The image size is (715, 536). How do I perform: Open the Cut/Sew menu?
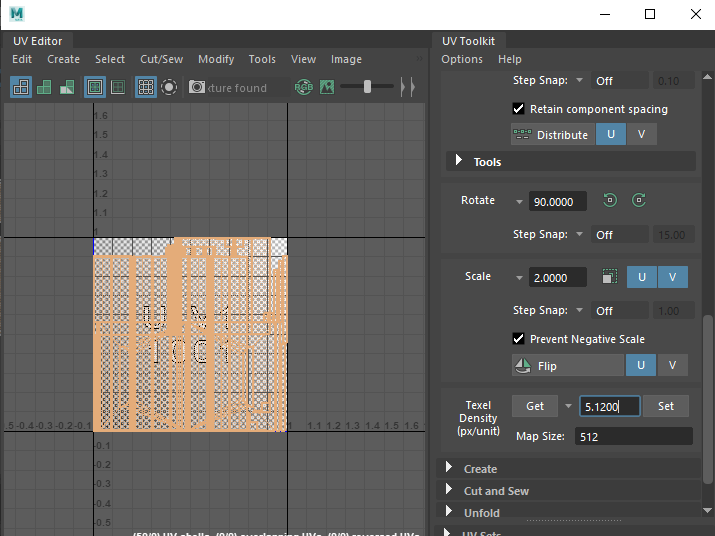161,59
